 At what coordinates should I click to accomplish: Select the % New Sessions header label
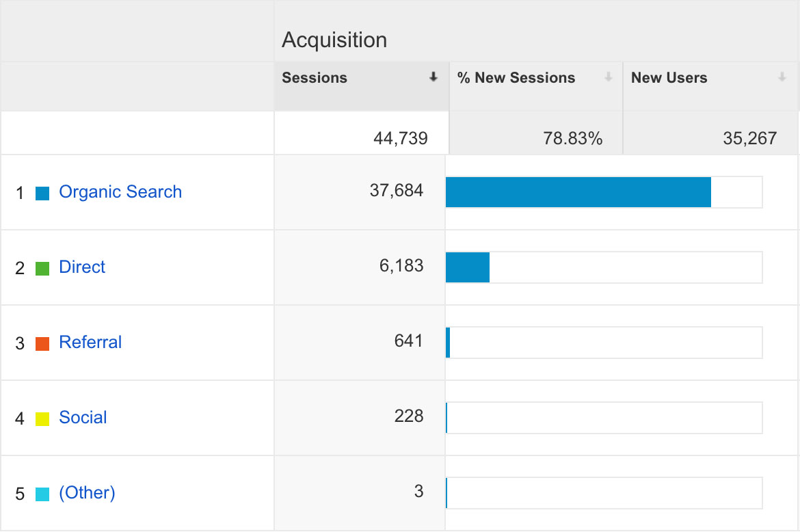[516, 78]
